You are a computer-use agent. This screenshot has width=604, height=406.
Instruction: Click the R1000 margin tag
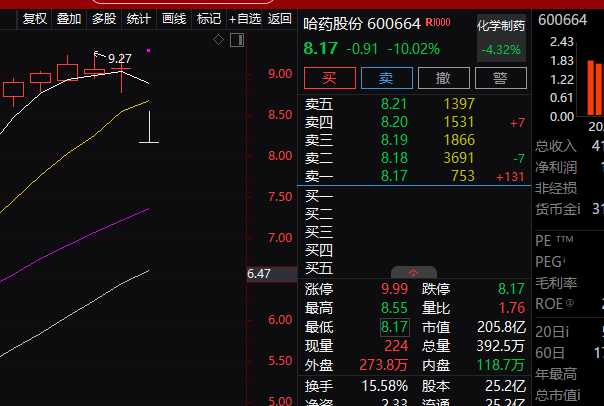pos(438,22)
